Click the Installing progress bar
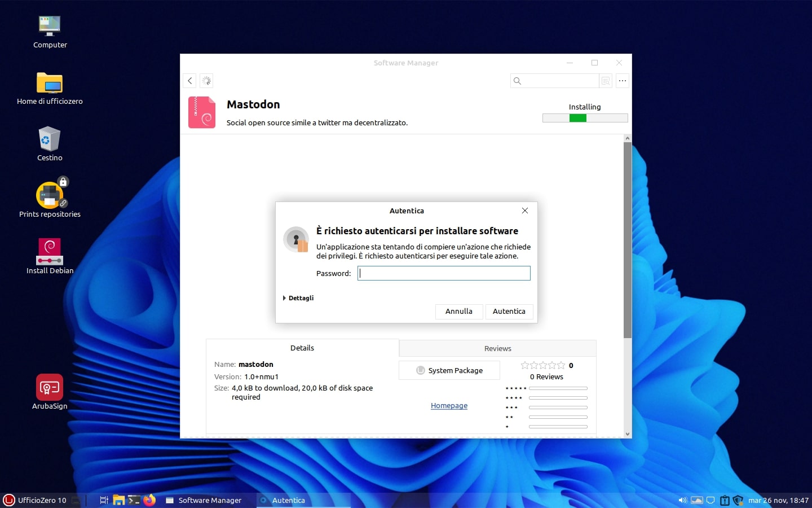The image size is (812, 508). (x=585, y=118)
